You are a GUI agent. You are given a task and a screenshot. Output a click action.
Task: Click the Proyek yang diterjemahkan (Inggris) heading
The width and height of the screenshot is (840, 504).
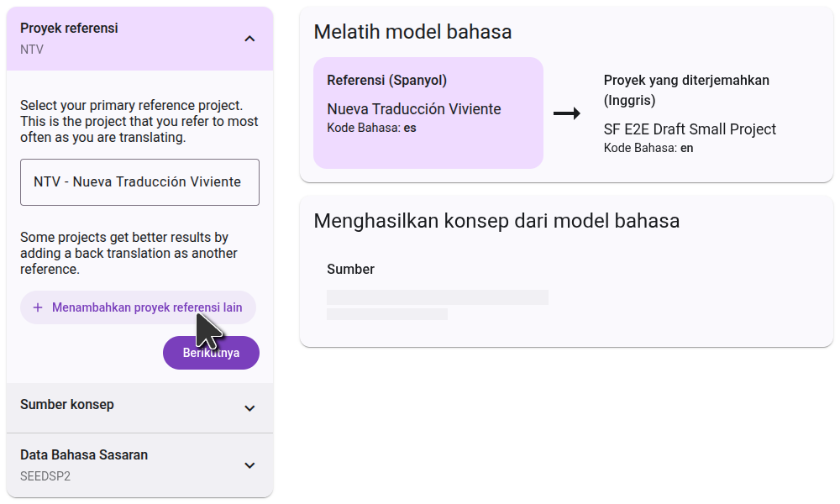pos(686,90)
